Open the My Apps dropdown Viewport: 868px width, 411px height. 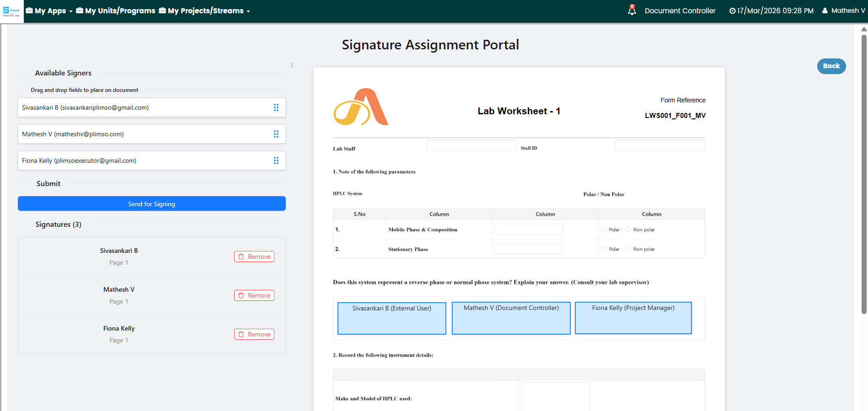click(x=49, y=11)
